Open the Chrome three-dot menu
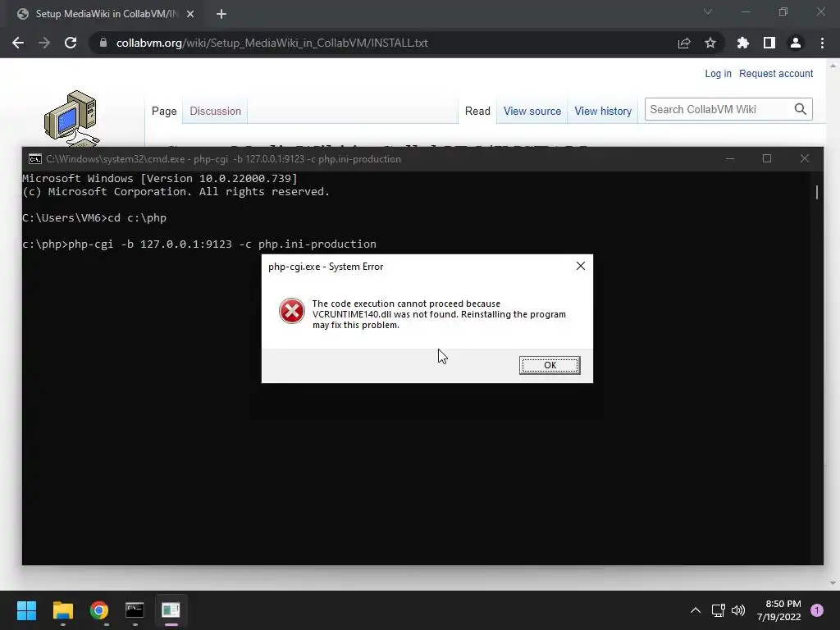Image resolution: width=840 pixels, height=630 pixels. 822,43
